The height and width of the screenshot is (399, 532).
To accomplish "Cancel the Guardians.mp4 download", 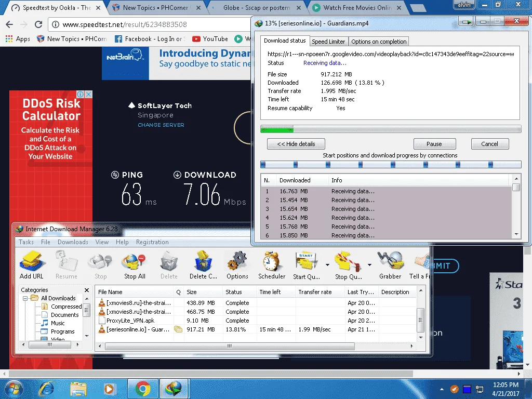I will [x=489, y=144].
